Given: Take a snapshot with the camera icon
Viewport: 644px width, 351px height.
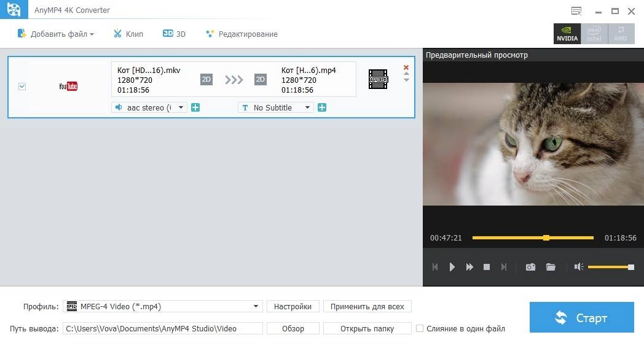Looking at the screenshot, I should click(x=531, y=267).
